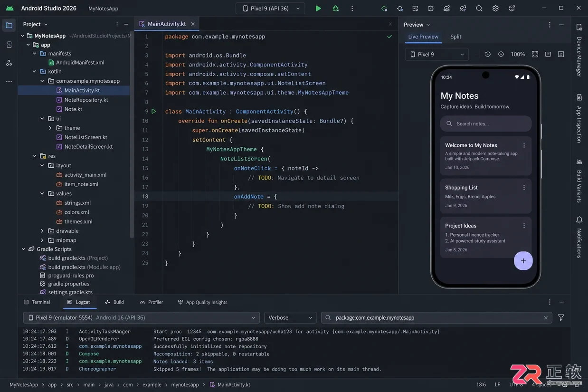Click 18:6 cursor position in status bar
Viewport: 588px width, 392px height.
point(481,384)
